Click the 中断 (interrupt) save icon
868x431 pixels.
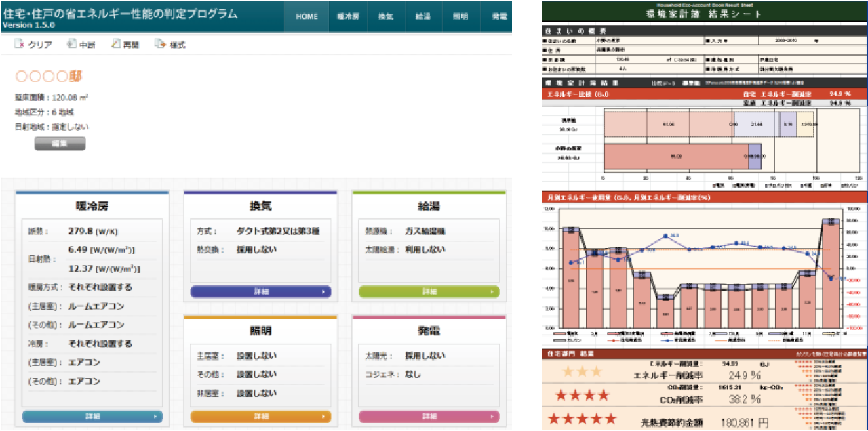pyautogui.click(x=71, y=45)
